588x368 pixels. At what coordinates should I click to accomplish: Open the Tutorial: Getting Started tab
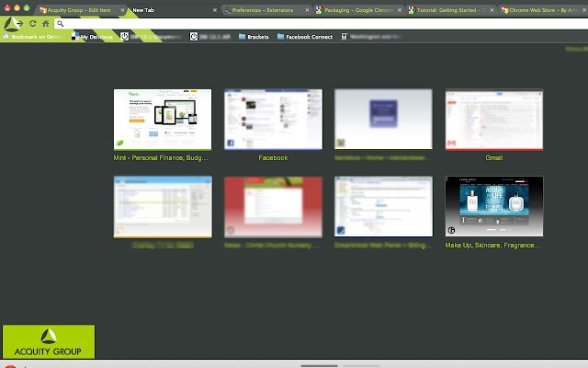[x=451, y=10]
